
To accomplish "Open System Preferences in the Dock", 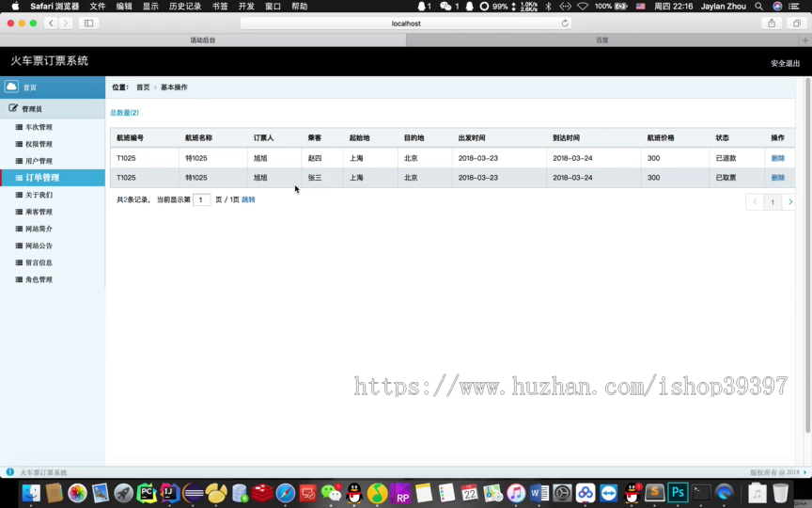I will 562,493.
